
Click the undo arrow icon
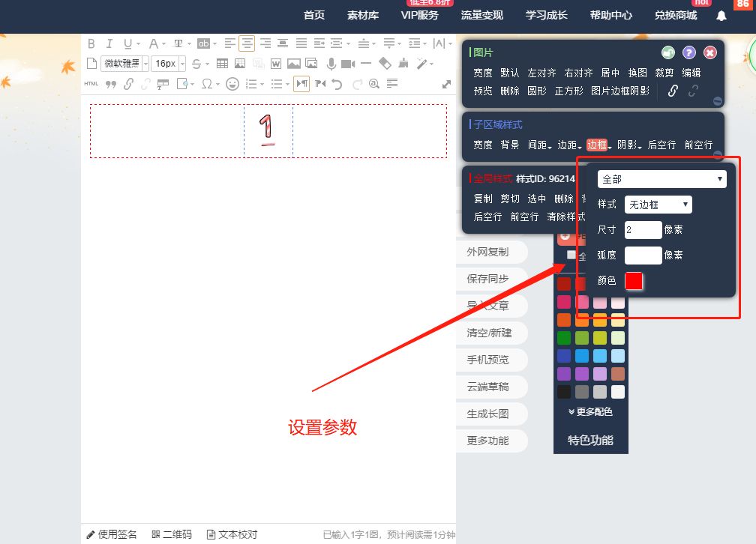coord(337,83)
